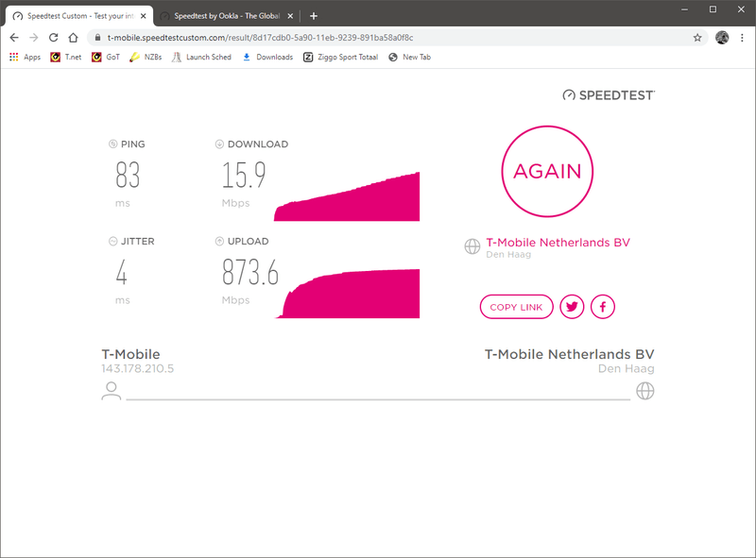The width and height of the screenshot is (756, 558).
Task: Click the T-Mobile Netherlands BV pink server link
Action: tap(558, 243)
